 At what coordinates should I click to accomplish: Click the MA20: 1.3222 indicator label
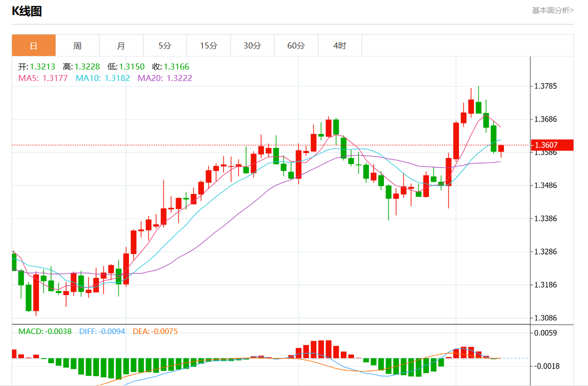coord(165,78)
